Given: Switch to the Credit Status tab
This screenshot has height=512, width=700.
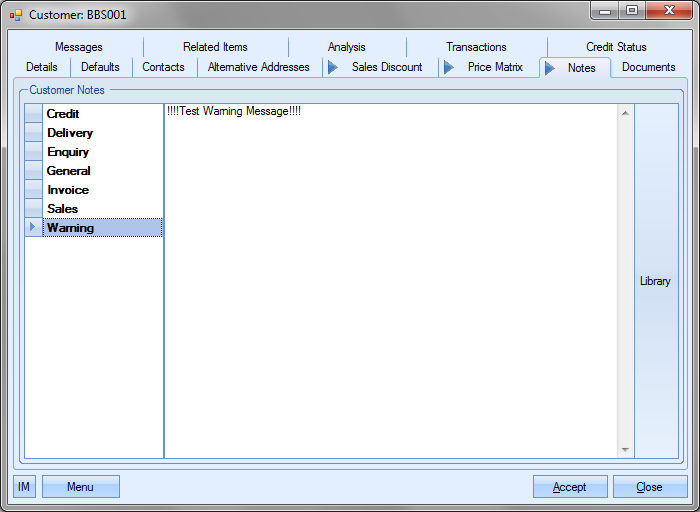Looking at the screenshot, I should pyautogui.click(x=616, y=47).
